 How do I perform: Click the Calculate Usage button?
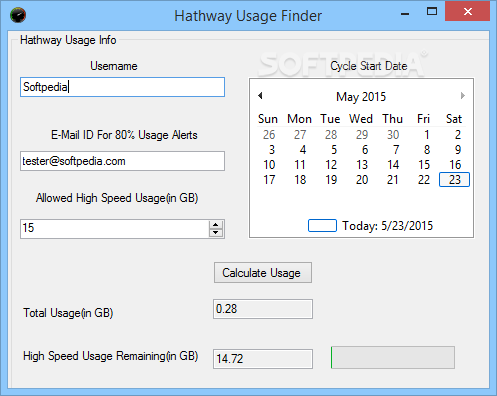pyautogui.click(x=263, y=273)
